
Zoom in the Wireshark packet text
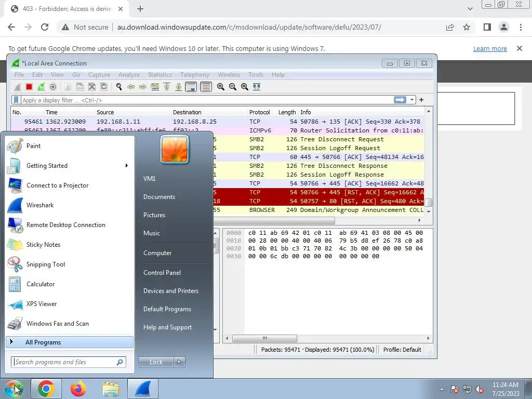coord(220,87)
